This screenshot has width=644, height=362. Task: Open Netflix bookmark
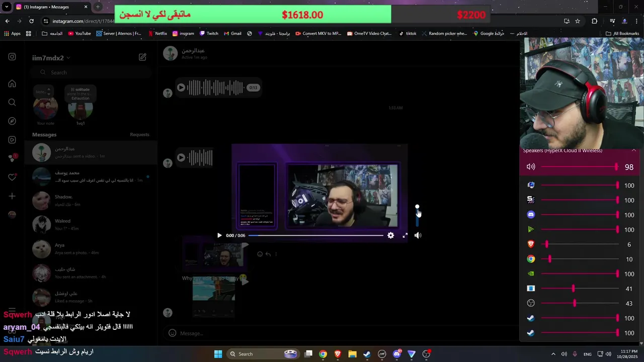pyautogui.click(x=157, y=34)
